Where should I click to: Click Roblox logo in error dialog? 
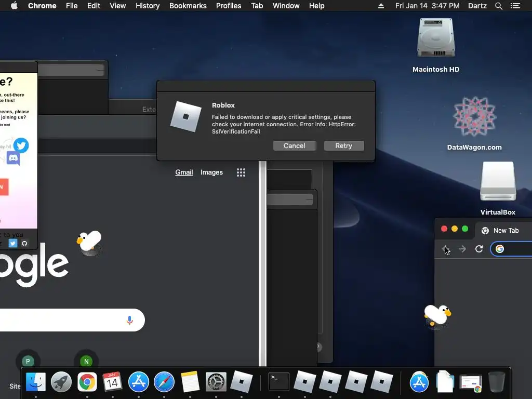(x=185, y=117)
